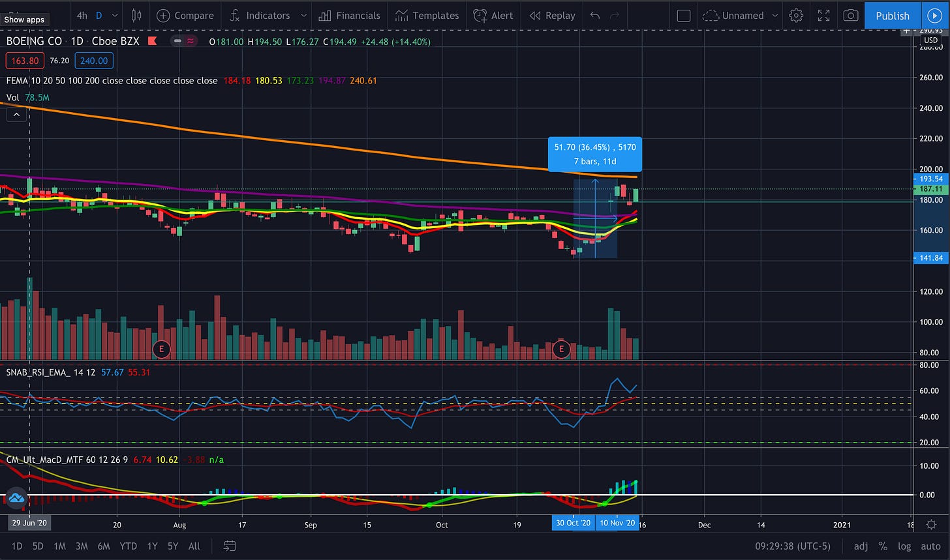Click the 29 Jun '20 date label
This screenshot has height=560, width=950.
pyautogui.click(x=29, y=523)
